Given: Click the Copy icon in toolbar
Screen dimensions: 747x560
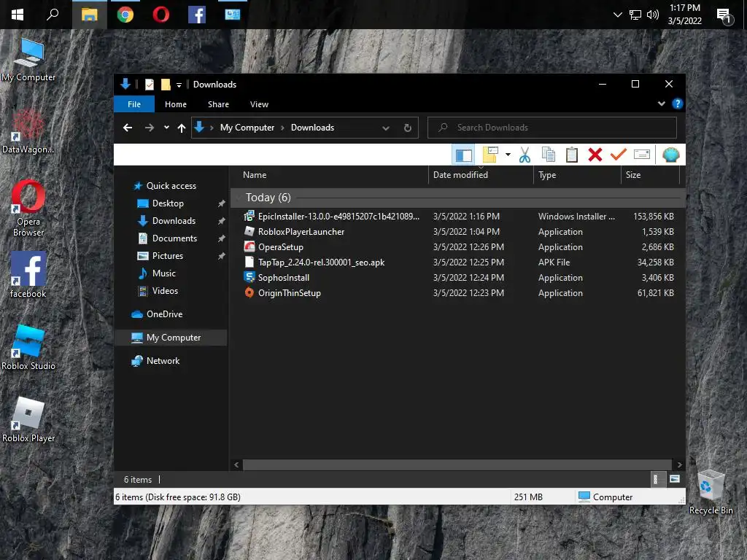Looking at the screenshot, I should click(x=549, y=155).
